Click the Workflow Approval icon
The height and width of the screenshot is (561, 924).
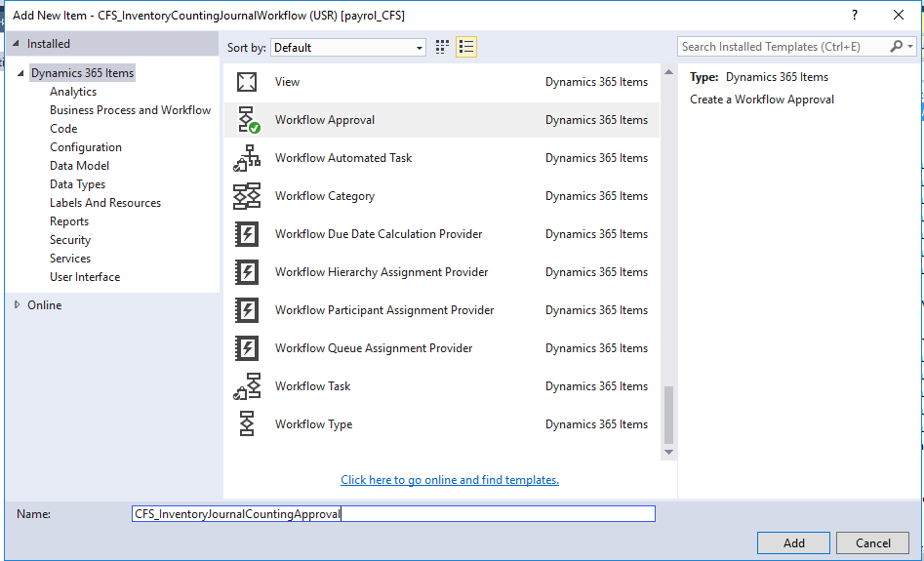(x=248, y=120)
